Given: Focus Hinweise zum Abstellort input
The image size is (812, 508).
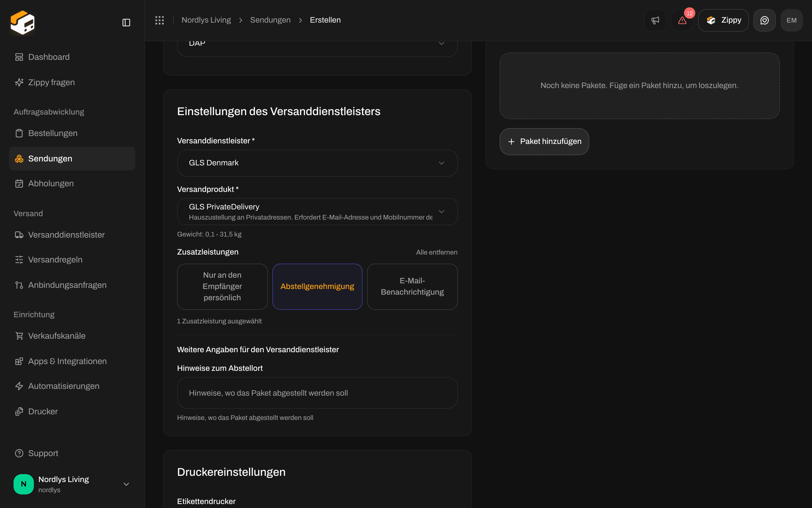Looking at the screenshot, I should click(x=317, y=393).
